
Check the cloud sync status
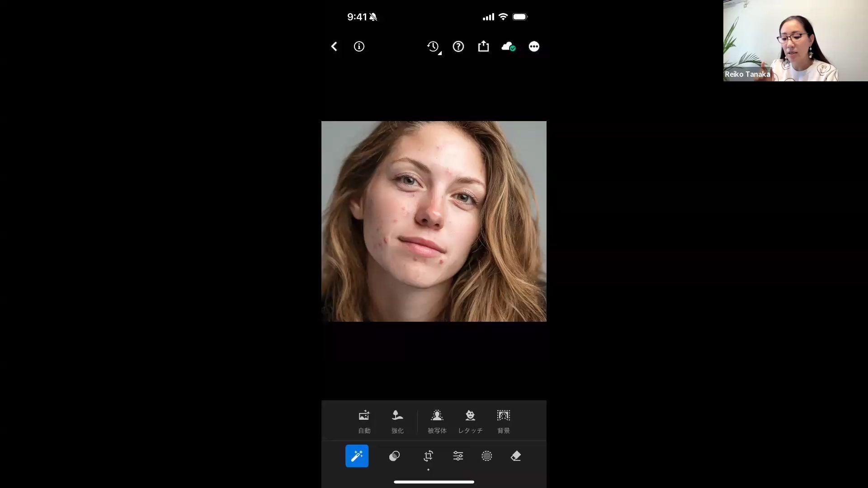coord(508,47)
